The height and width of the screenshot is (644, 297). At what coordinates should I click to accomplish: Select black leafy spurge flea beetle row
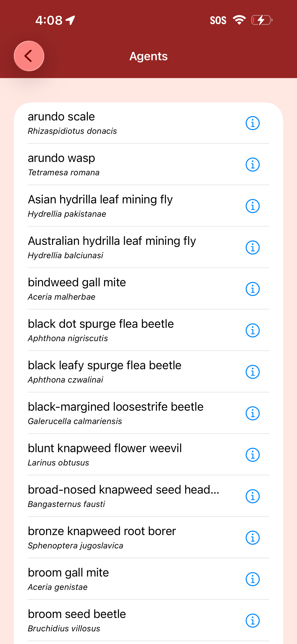pyautogui.click(x=148, y=372)
